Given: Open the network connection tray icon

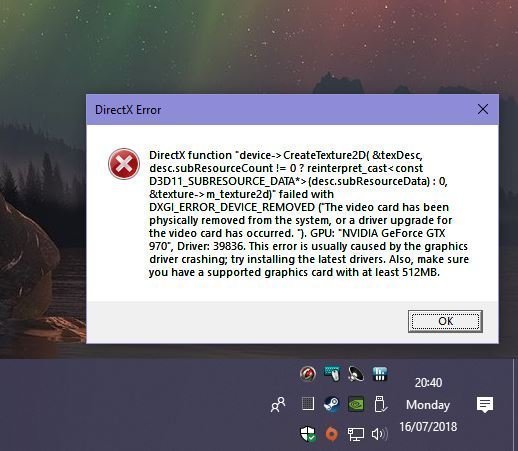Looking at the screenshot, I should pos(355,434).
